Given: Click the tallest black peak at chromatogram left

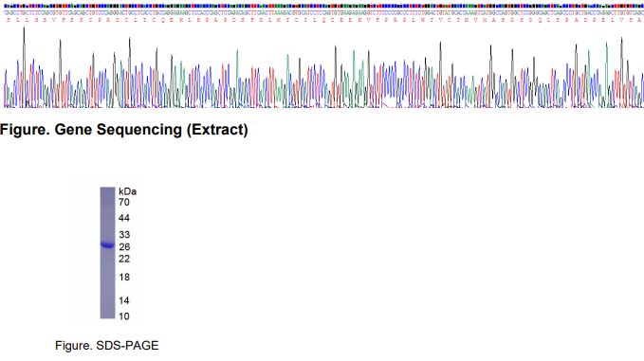Looking at the screenshot, I should (x=24, y=29).
